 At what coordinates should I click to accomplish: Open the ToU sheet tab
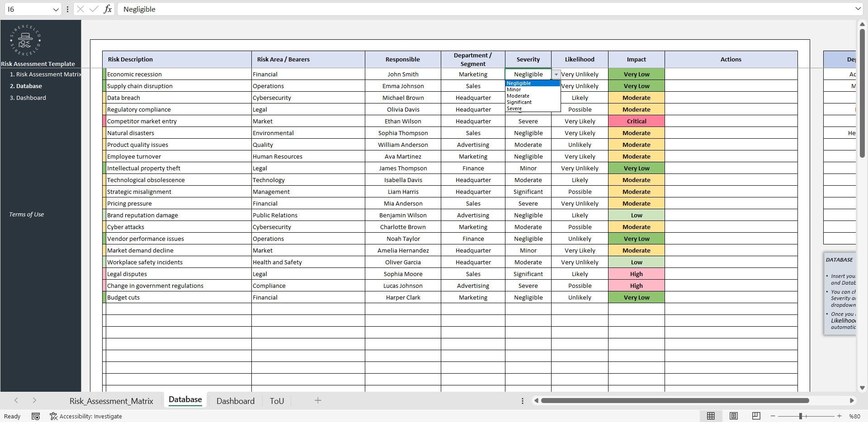[277, 401]
